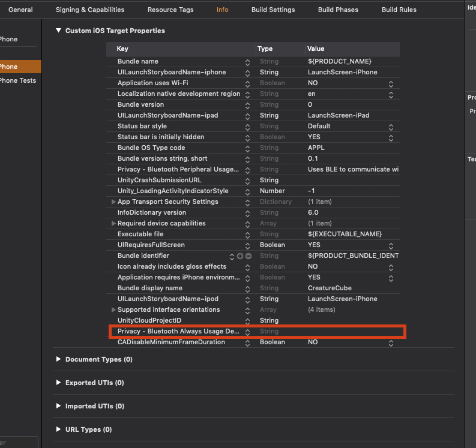This screenshot has height=448, width=476.
Task: Open key stepper for Status bar style
Action: [x=247, y=127]
